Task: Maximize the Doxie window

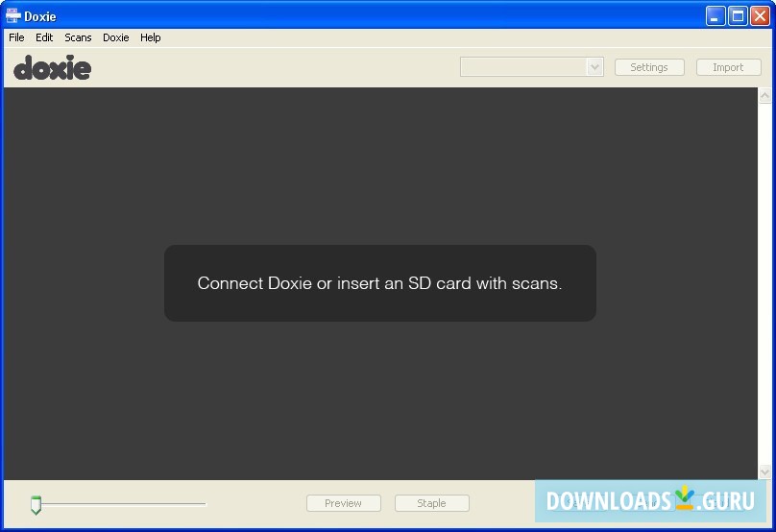Action: tap(738, 15)
